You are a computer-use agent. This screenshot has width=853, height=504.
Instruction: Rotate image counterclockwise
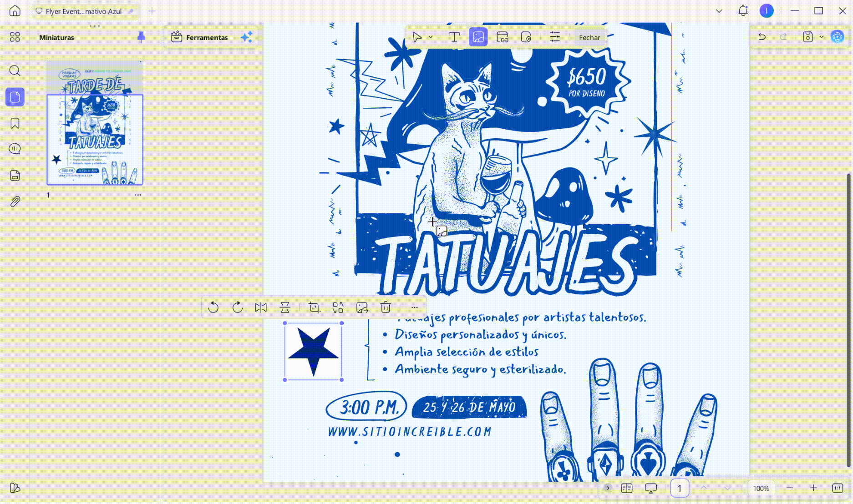tap(213, 307)
